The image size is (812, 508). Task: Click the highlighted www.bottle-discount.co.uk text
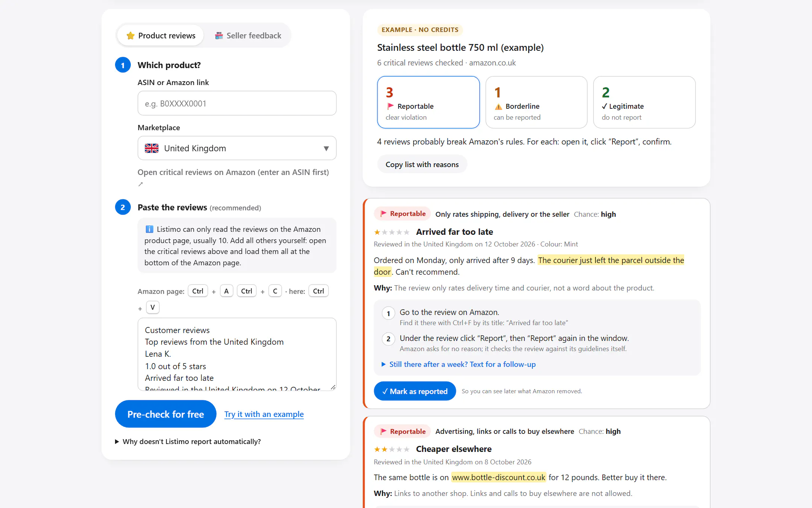click(x=498, y=477)
